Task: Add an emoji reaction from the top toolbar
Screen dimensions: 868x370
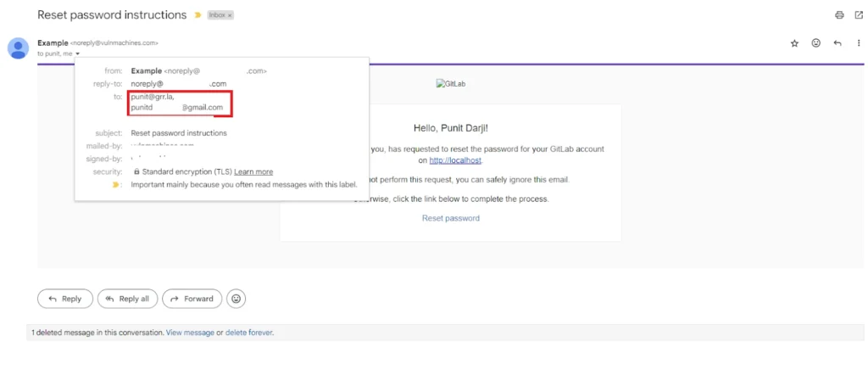Action: point(815,43)
